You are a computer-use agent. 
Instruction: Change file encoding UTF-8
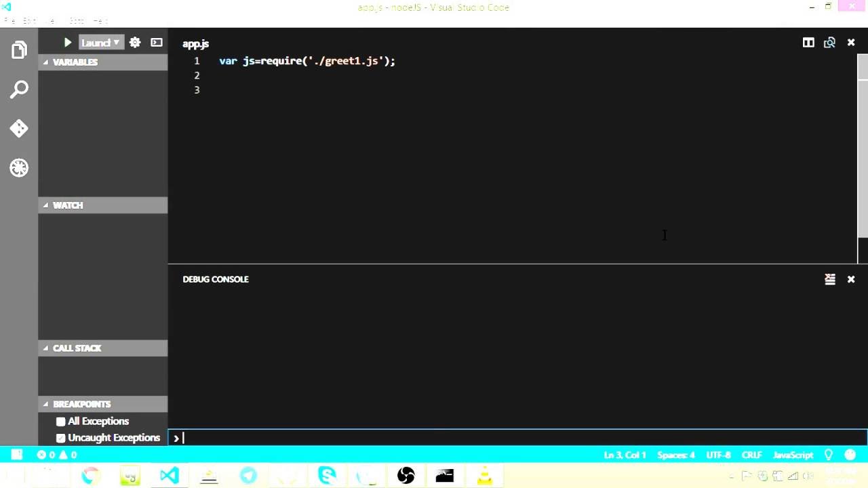(x=718, y=455)
